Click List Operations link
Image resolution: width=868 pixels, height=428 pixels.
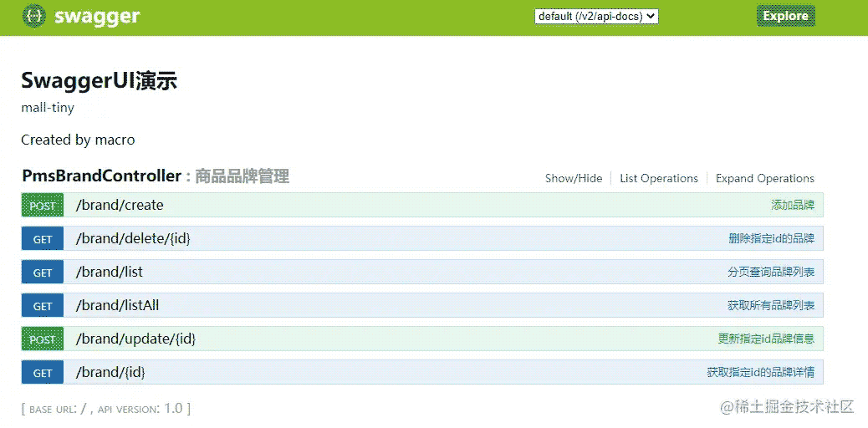pyautogui.click(x=658, y=178)
